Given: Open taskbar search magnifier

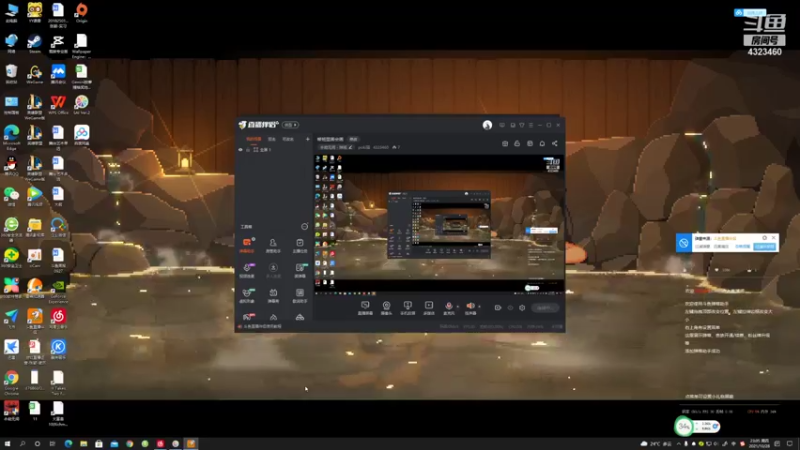Looking at the screenshot, I should click(x=22, y=444).
